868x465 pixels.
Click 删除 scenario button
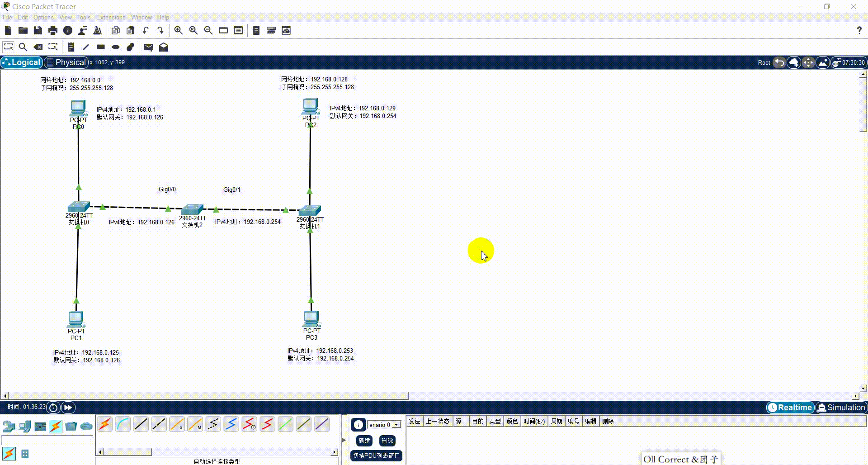coord(387,441)
